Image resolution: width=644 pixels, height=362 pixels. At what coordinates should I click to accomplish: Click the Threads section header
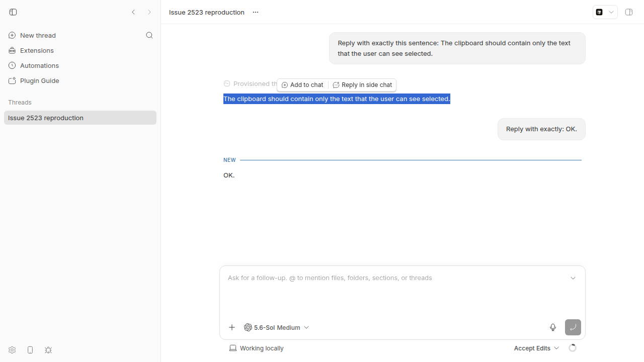(x=20, y=102)
